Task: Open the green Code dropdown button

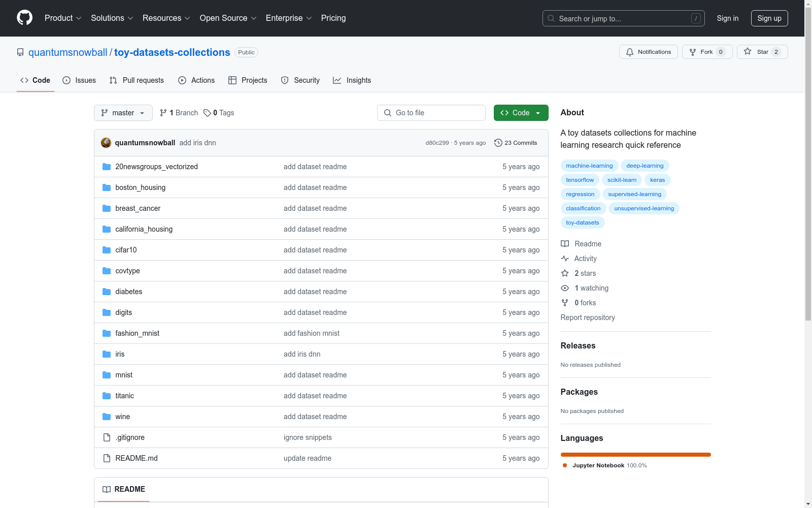Action: [521, 113]
